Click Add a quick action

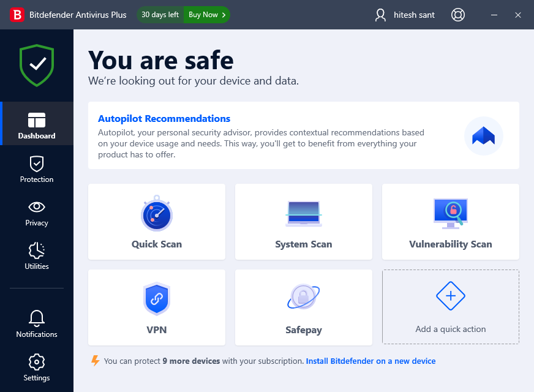[450, 306]
